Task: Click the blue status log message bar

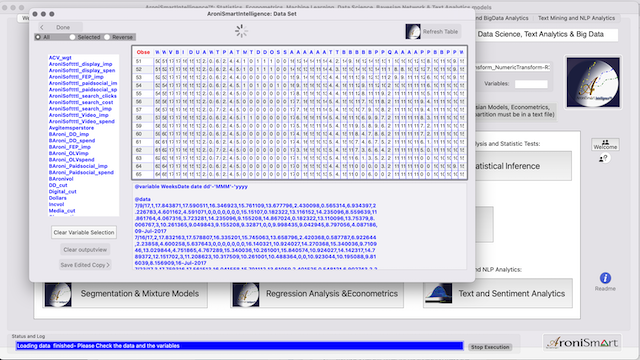Action: (x=240, y=346)
